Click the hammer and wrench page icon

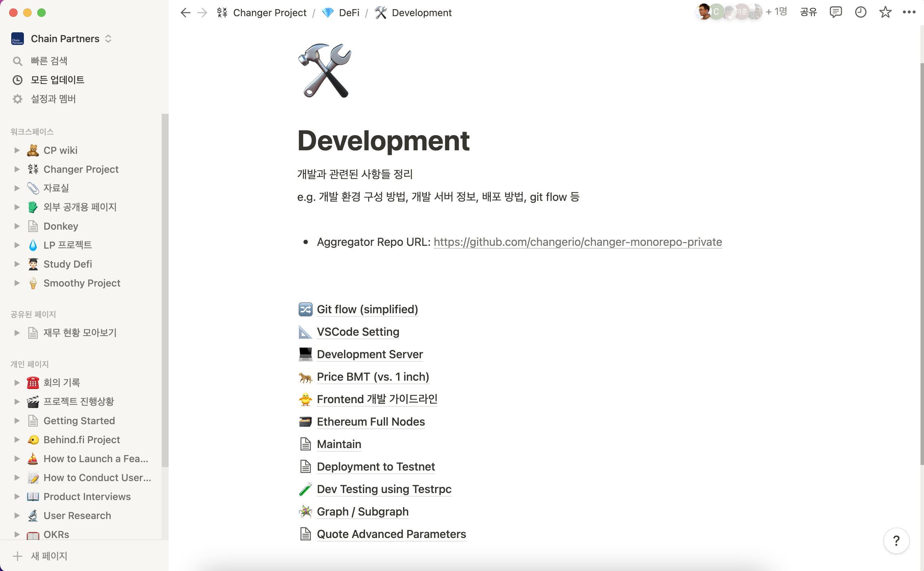point(325,71)
